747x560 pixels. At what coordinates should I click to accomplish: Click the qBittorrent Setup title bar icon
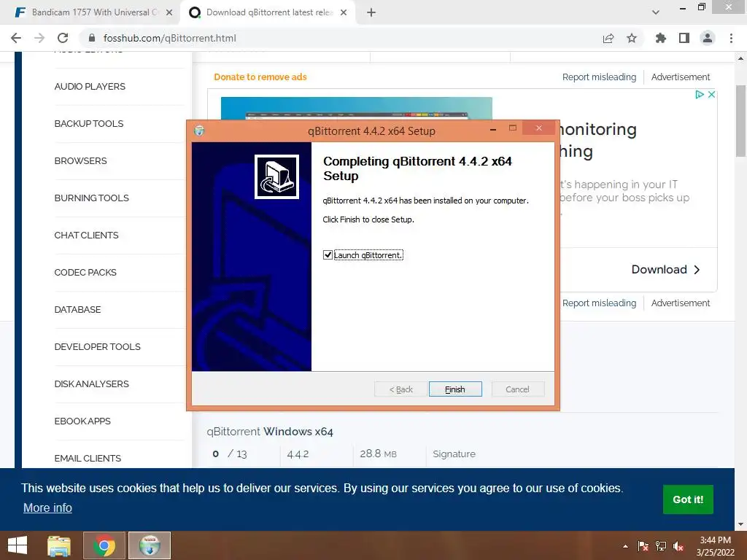click(199, 131)
